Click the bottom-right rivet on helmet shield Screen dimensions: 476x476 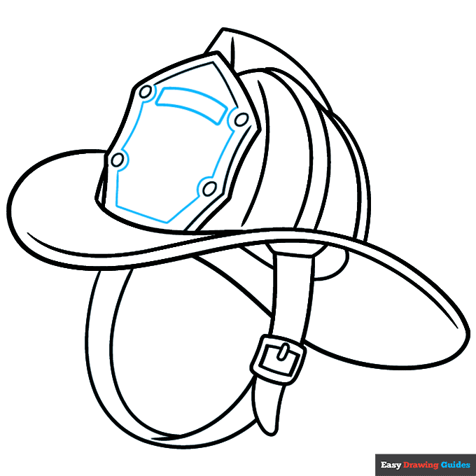coord(209,187)
